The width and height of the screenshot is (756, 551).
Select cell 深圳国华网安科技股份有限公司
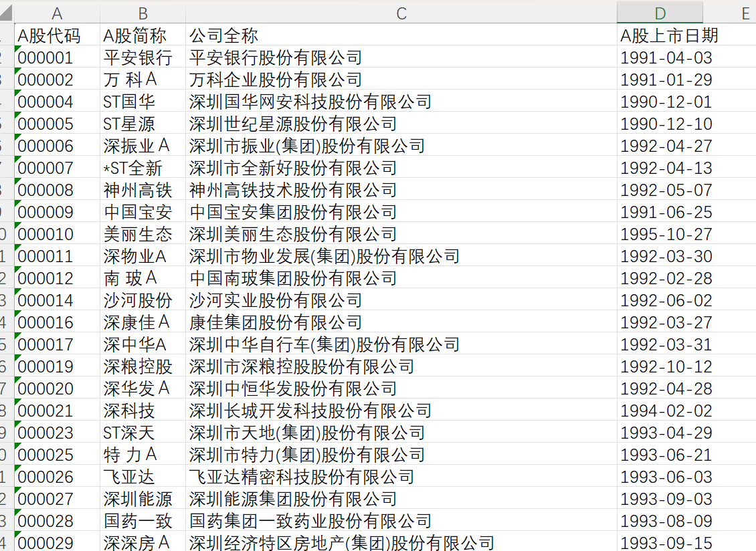[310, 102]
